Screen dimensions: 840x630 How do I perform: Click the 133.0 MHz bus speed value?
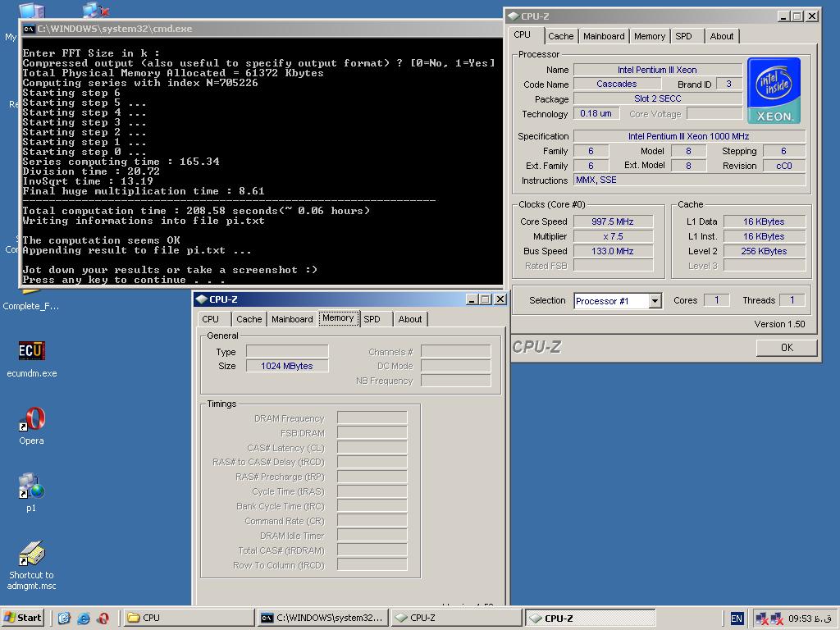(613, 251)
